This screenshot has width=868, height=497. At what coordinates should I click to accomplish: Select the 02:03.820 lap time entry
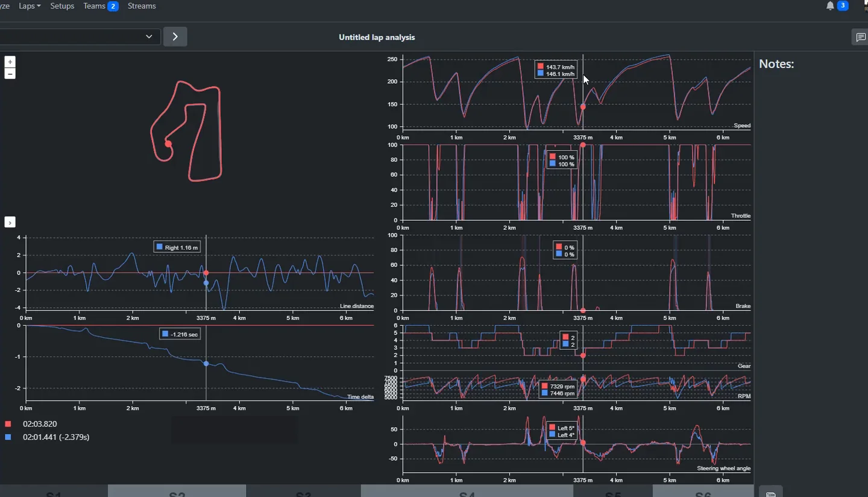point(40,424)
